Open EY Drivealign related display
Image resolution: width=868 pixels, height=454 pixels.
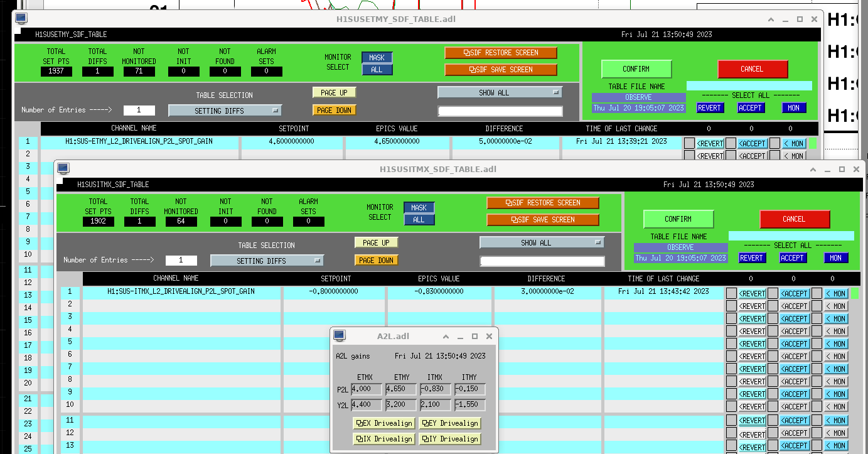pos(449,423)
